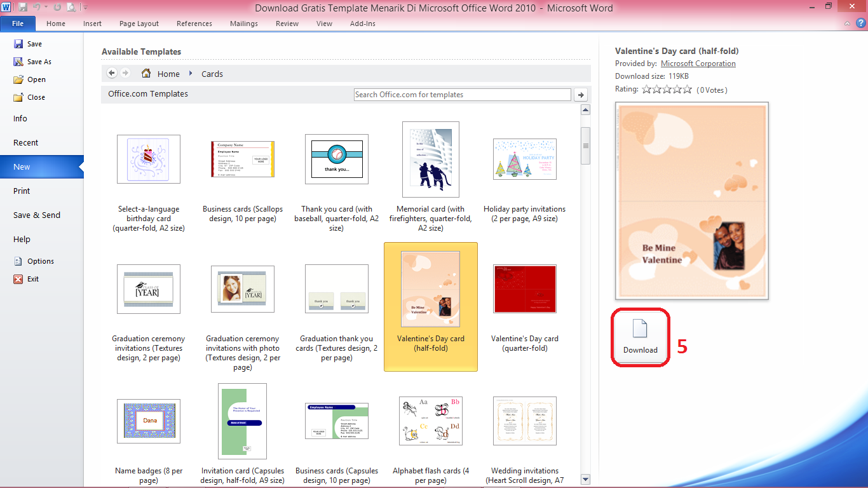This screenshot has width=868, height=488.
Task: Collapse the ribbon with the caret arrow
Action: [x=848, y=24]
